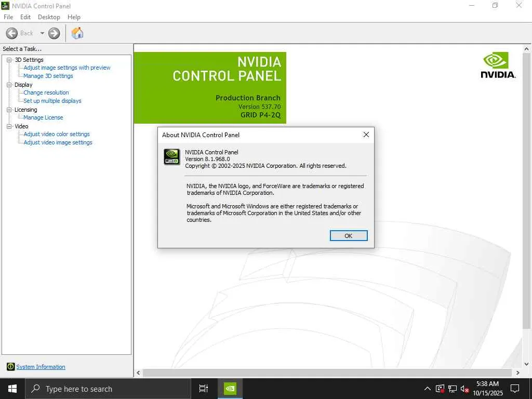Screen dimensions: 532x399
Task: Open the Back history dropdown arrow
Action: pos(42,33)
